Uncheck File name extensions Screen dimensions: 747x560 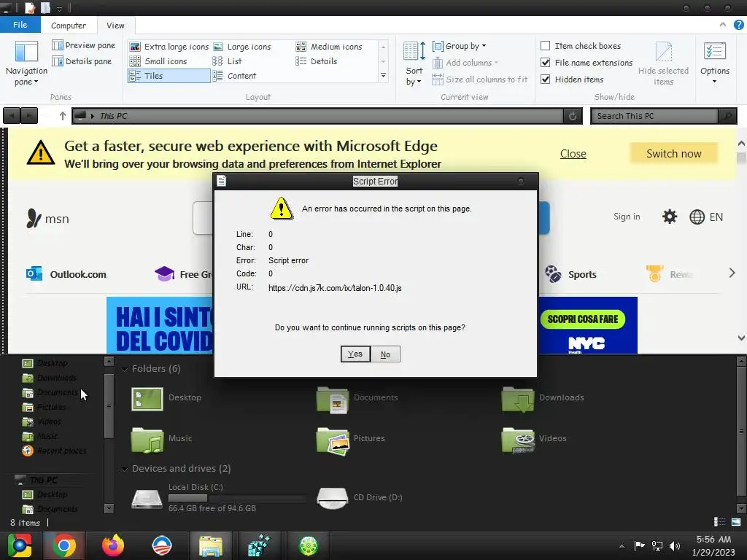(546, 63)
